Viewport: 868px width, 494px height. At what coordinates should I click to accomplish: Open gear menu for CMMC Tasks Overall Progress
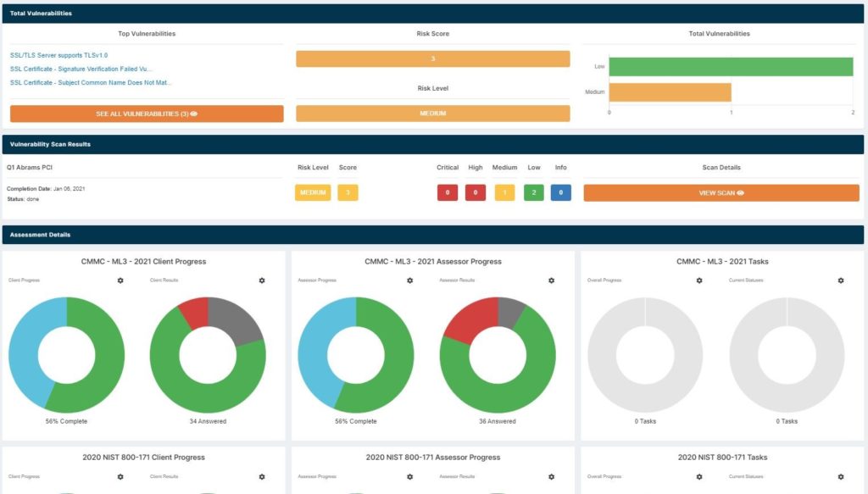click(699, 280)
